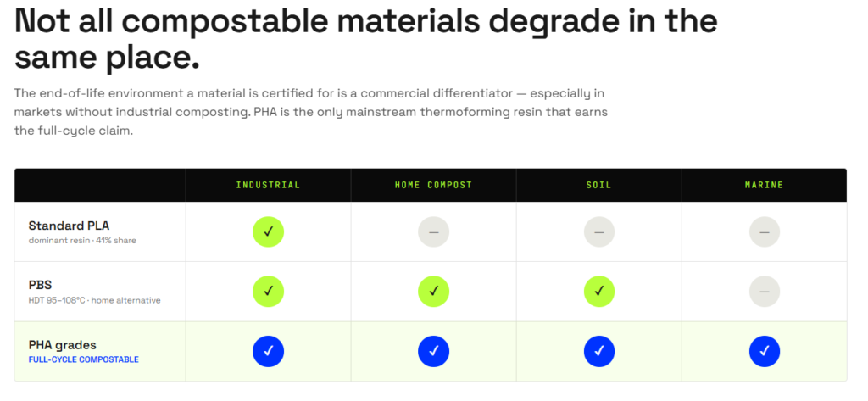Click the Standard PLA row label

(x=70, y=226)
